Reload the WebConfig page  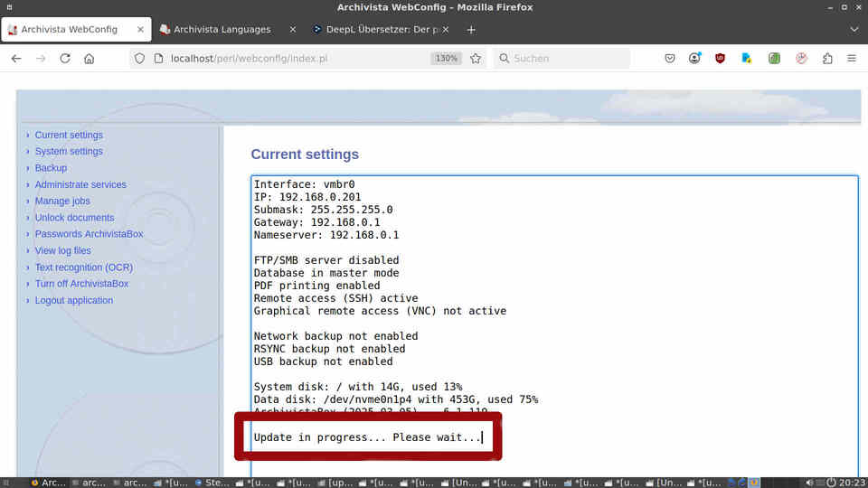click(65, 58)
